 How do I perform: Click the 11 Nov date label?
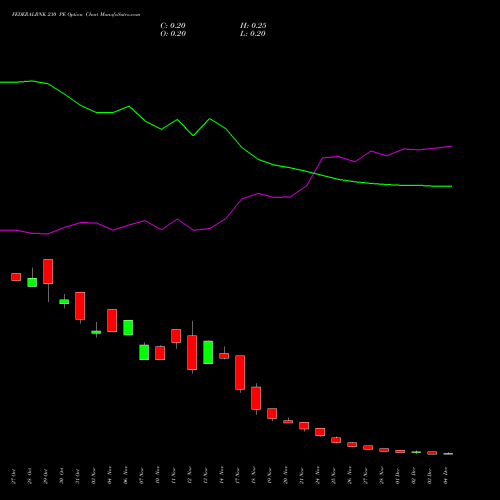[x=174, y=476]
